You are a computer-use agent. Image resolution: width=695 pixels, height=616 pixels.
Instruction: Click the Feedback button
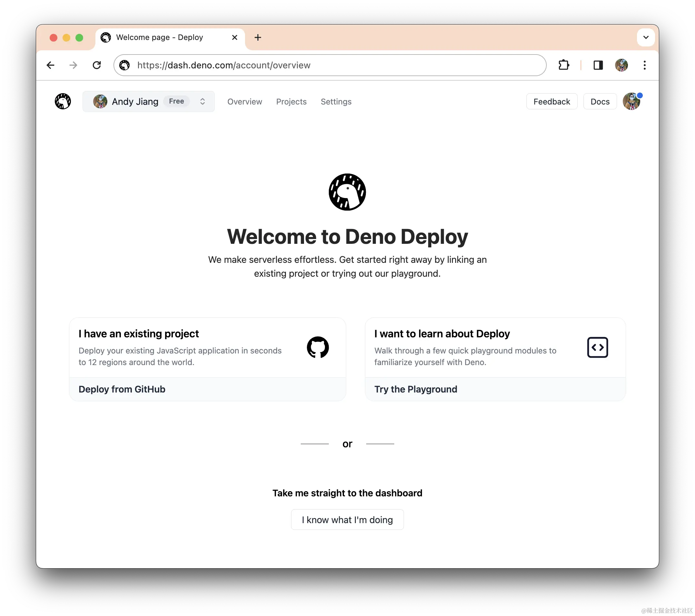coord(552,101)
